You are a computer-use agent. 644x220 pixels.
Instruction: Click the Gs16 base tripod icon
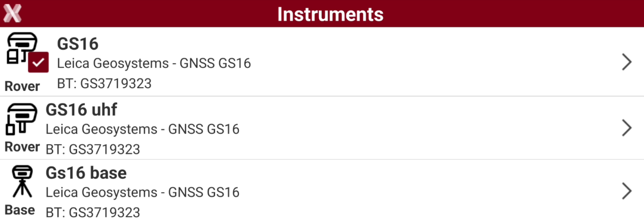22,181
